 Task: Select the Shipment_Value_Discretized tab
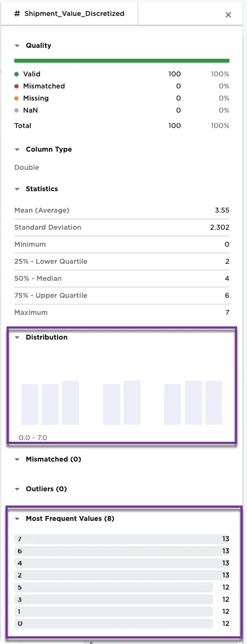(69, 14)
